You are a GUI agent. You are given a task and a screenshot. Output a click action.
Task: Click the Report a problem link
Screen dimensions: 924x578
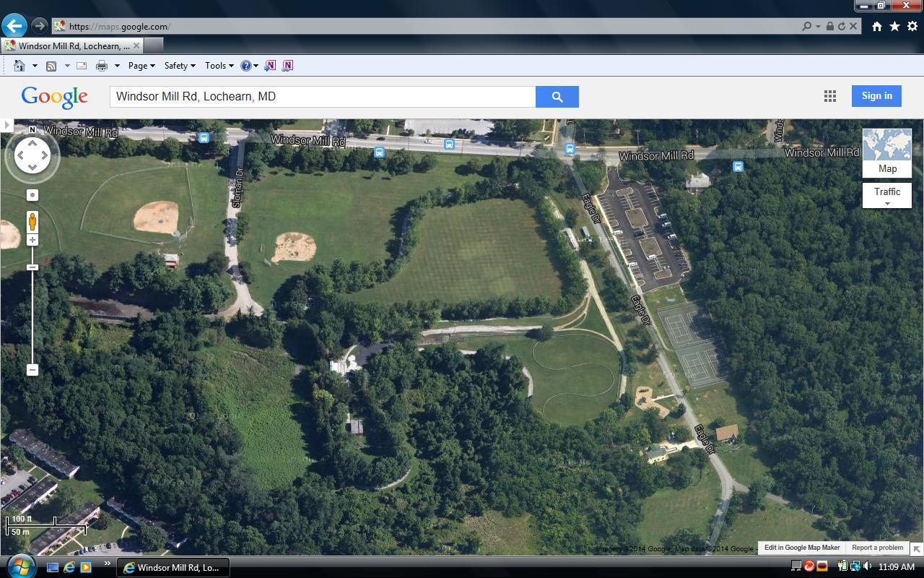click(x=877, y=548)
